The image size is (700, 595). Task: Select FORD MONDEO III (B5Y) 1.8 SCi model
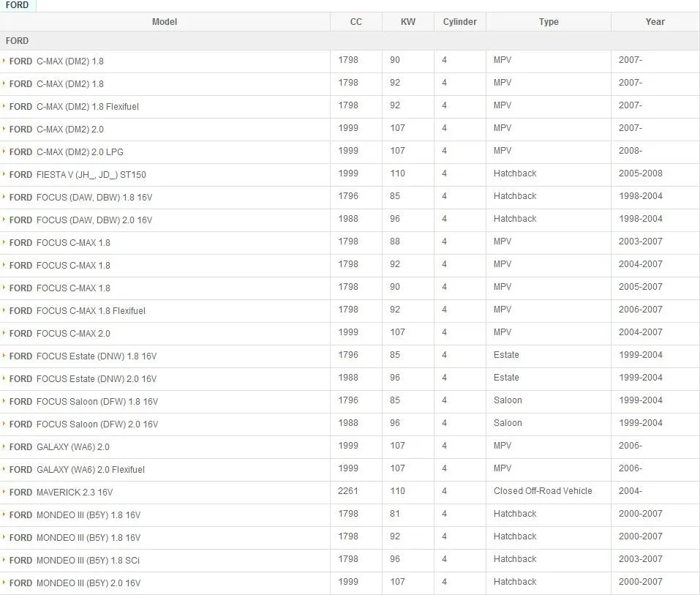coord(75,561)
